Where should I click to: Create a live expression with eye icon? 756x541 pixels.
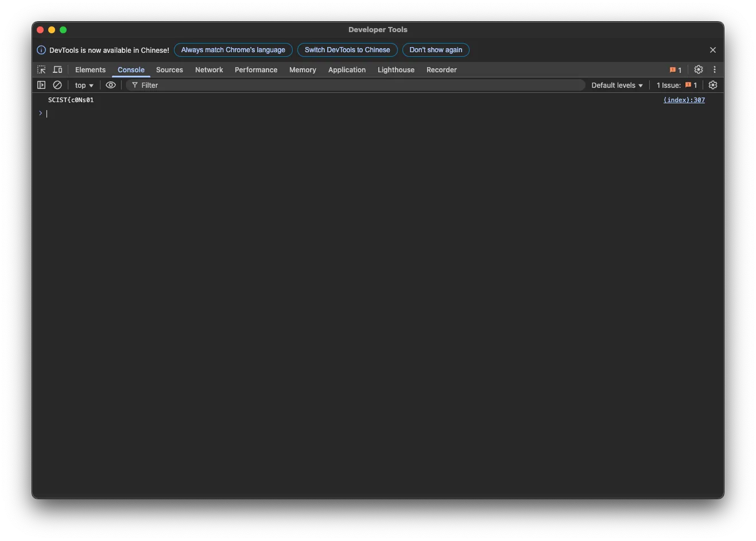point(111,85)
